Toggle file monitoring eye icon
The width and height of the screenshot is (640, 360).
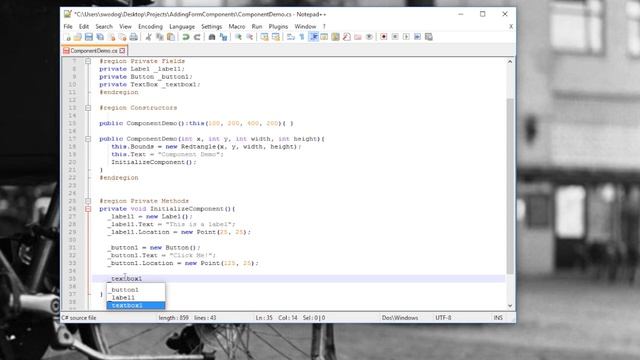click(369, 37)
